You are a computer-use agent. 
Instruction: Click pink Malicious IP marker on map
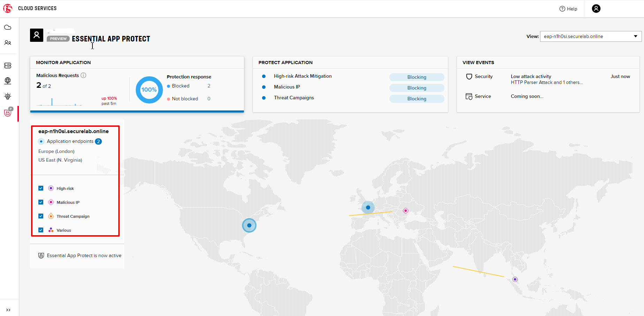(405, 210)
